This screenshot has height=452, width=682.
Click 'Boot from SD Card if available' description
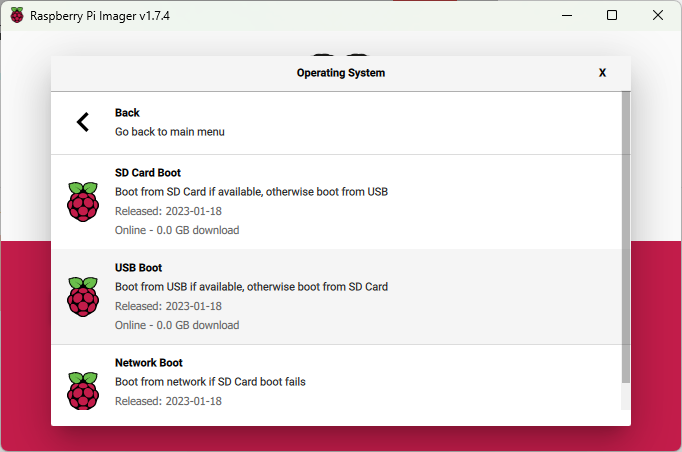pos(251,192)
